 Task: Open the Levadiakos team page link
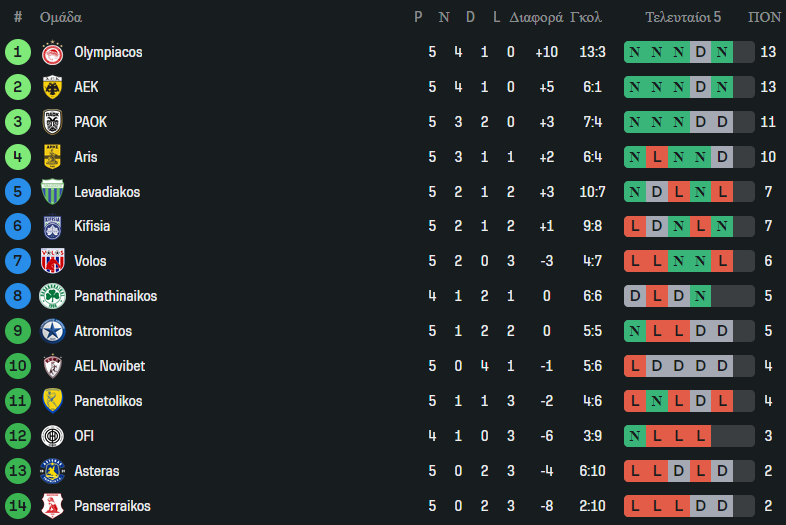pyautogui.click(x=107, y=192)
